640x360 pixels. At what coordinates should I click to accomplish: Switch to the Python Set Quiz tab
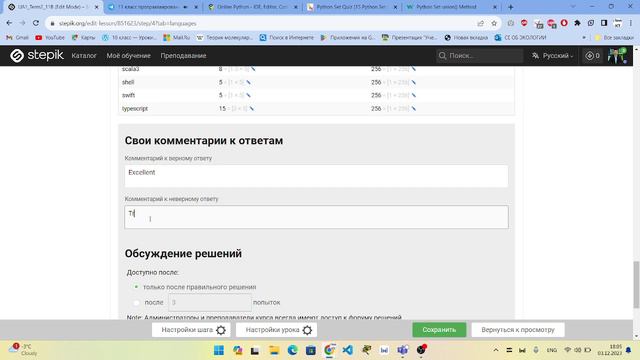click(351, 7)
